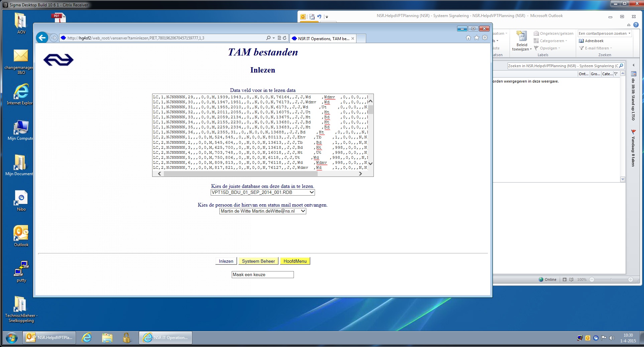This screenshot has width=644, height=347.
Task: Click the Windows Start button
Action: (11, 338)
